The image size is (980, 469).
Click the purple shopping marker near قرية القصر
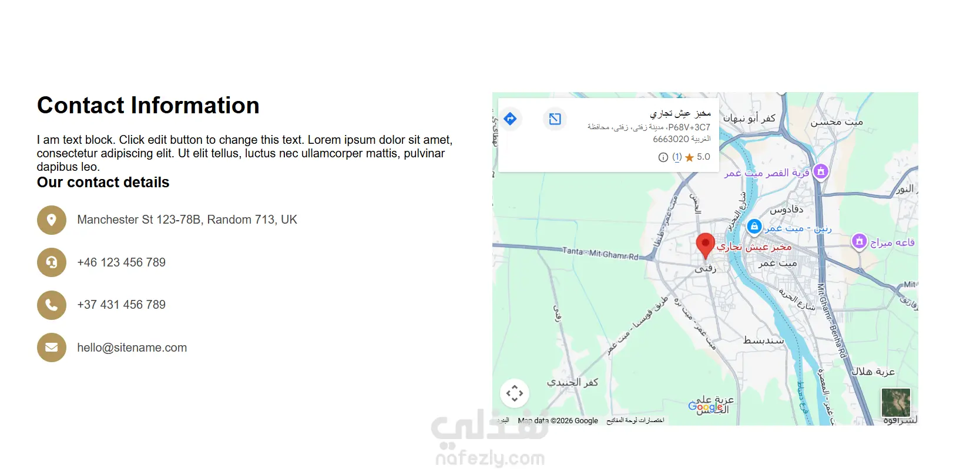tap(821, 172)
